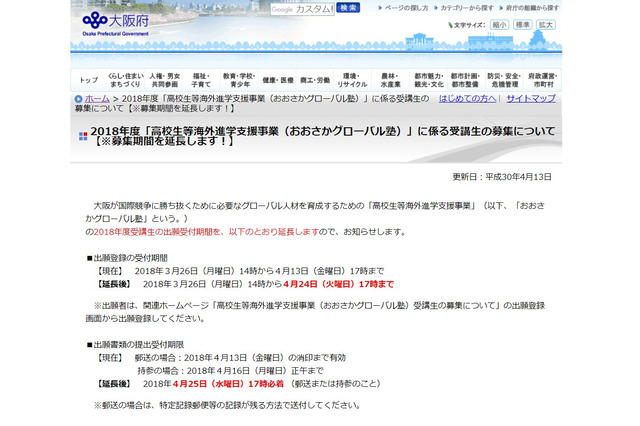Open the くらし・住まい まちづくり tab

tap(126, 80)
